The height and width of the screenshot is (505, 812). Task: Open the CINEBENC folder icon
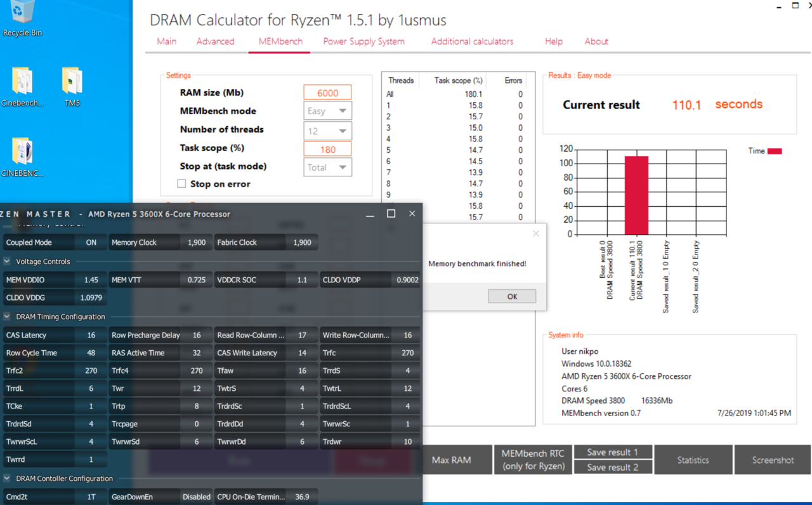[22, 157]
